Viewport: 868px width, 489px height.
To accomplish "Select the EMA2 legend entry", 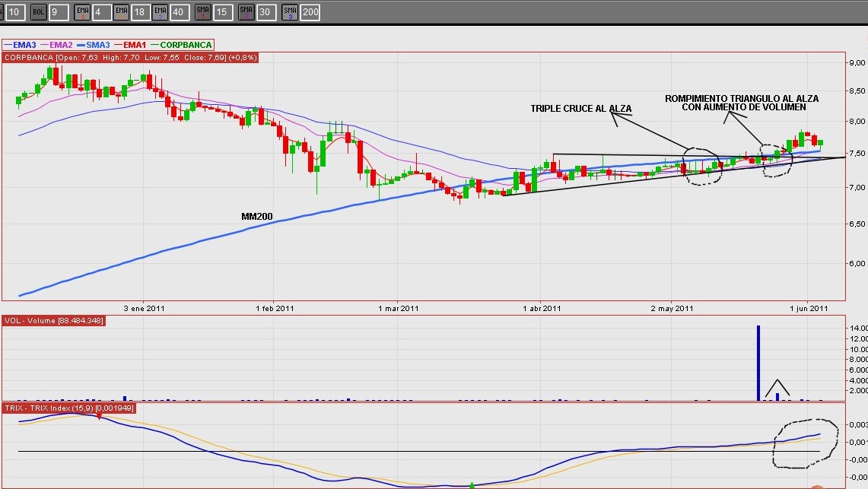I will click(x=56, y=45).
